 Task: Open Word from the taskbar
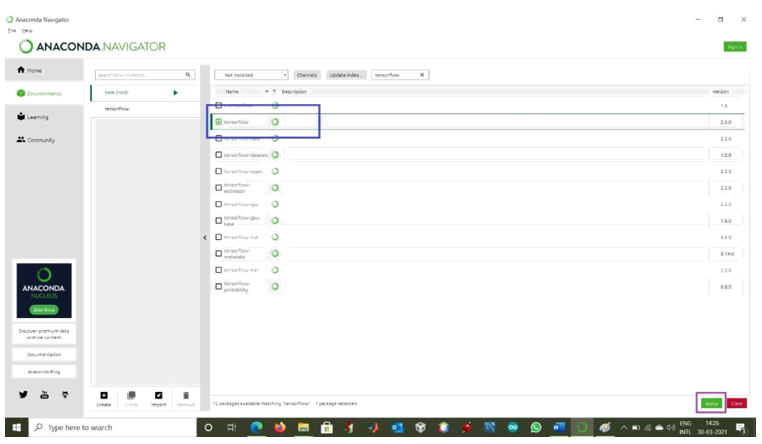pyautogui.click(x=559, y=427)
